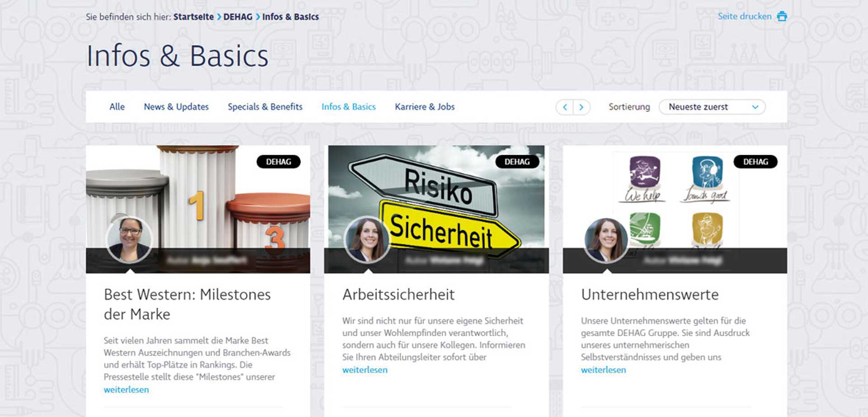
Task: Click DEHAG badge on Unternehmenswerte image
Action: click(x=755, y=162)
